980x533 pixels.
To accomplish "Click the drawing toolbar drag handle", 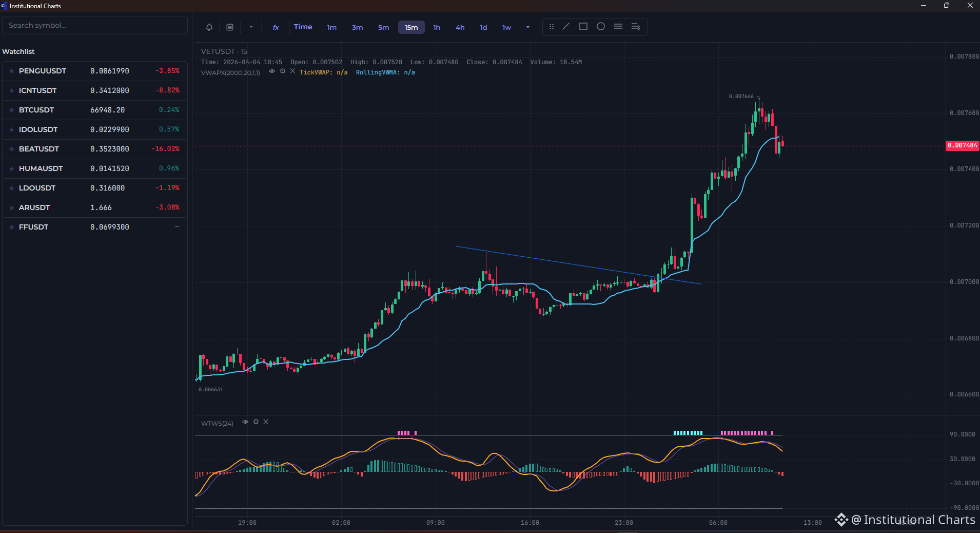I will [x=552, y=27].
